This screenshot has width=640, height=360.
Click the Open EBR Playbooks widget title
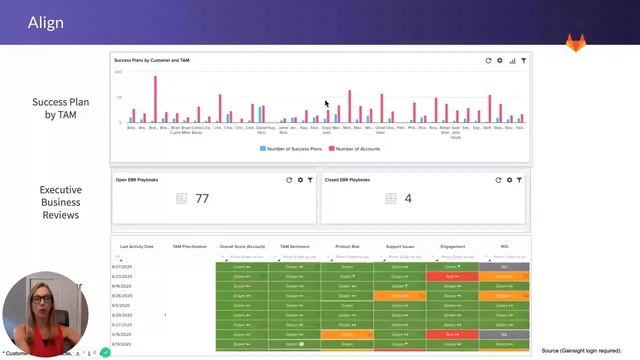(x=137, y=180)
